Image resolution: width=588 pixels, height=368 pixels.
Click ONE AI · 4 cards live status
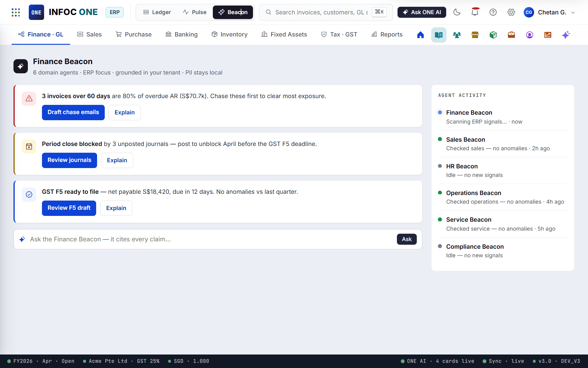(438, 361)
